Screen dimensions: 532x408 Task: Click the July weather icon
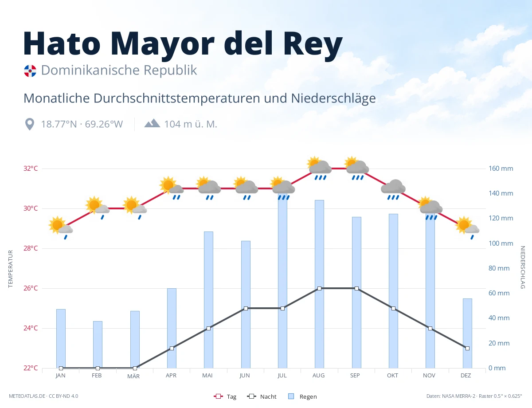(x=282, y=188)
